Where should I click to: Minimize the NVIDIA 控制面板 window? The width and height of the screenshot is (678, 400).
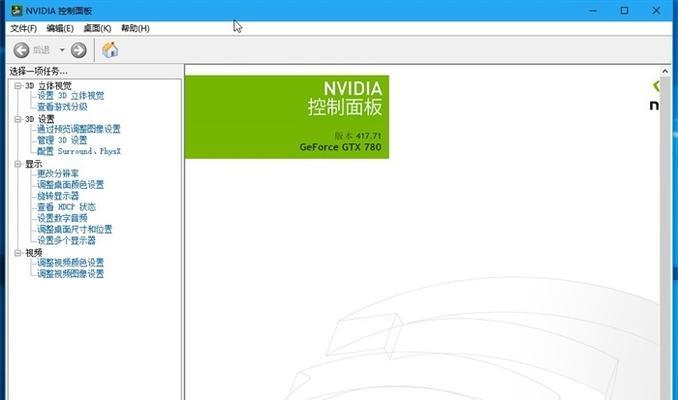(593, 10)
